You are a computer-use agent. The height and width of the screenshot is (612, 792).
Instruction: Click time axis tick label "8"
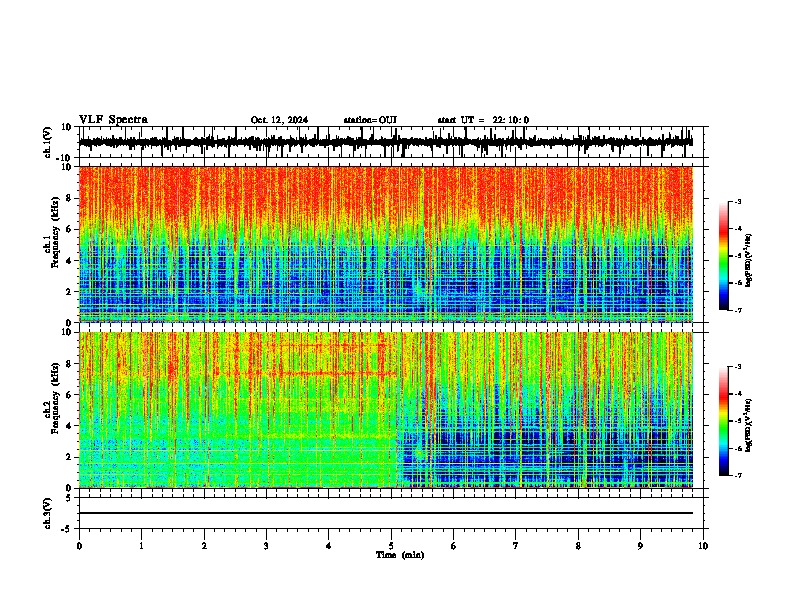point(578,546)
